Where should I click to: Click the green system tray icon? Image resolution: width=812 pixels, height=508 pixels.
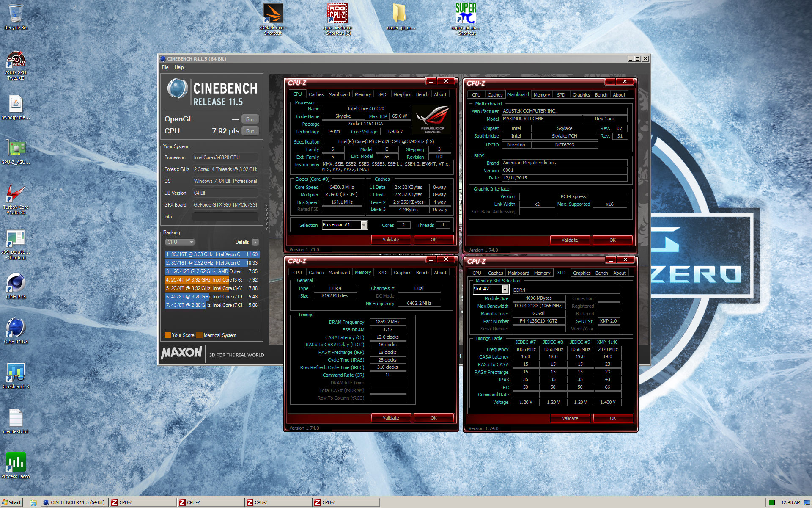click(771, 502)
